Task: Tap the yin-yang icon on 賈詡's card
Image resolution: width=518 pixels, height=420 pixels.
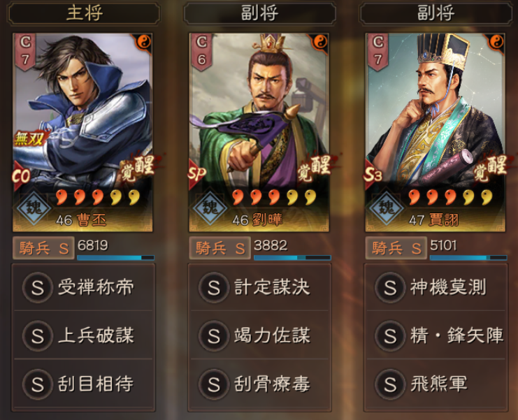Action: 496,42
